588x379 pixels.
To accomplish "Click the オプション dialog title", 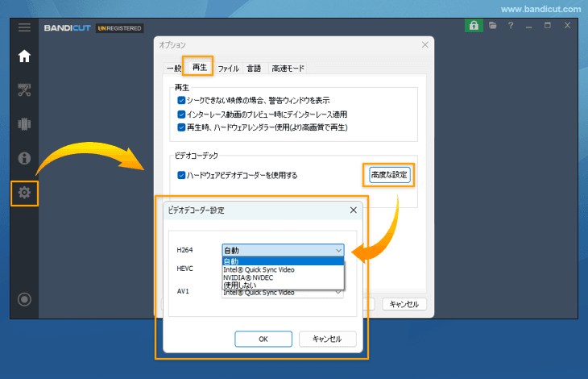I will coord(172,44).
